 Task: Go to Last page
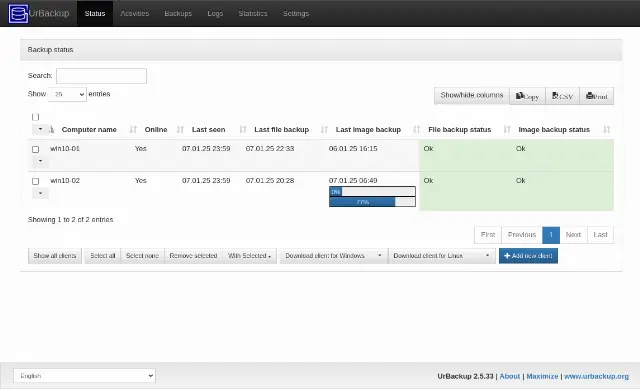click(x=600, y=235)
